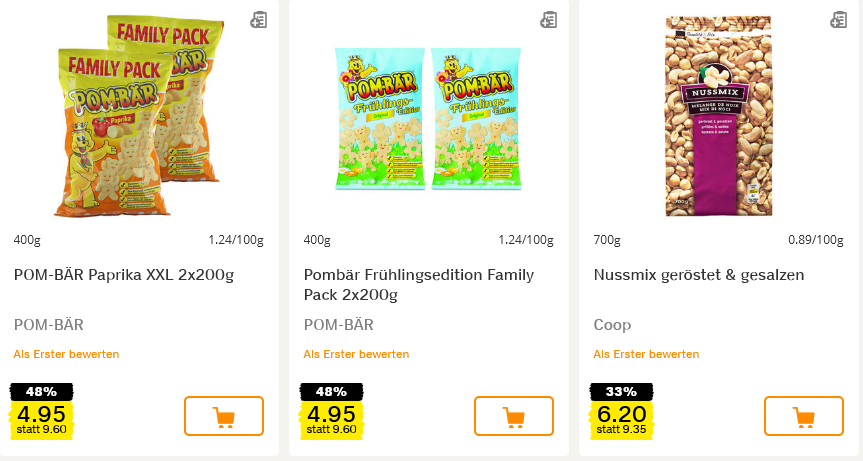Click POM-BÄR brand under Frühlingsedition
The width and height of the screenshot is (863, 461).
click(x=339, y=325)
